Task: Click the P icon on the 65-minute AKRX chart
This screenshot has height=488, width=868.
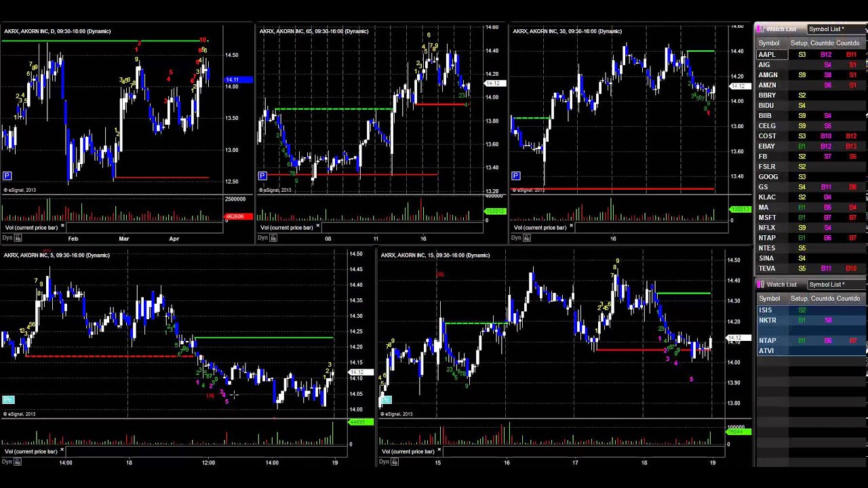Action: click(x=262, y=176)
